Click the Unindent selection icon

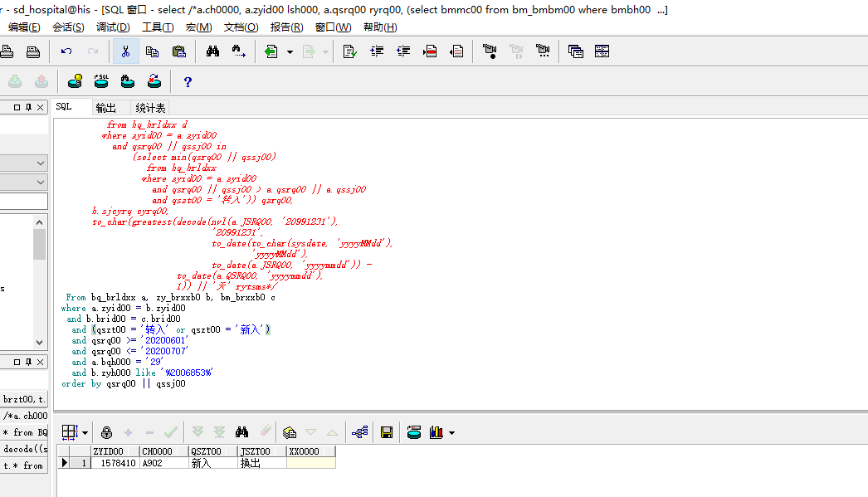(x=403, y=51)
